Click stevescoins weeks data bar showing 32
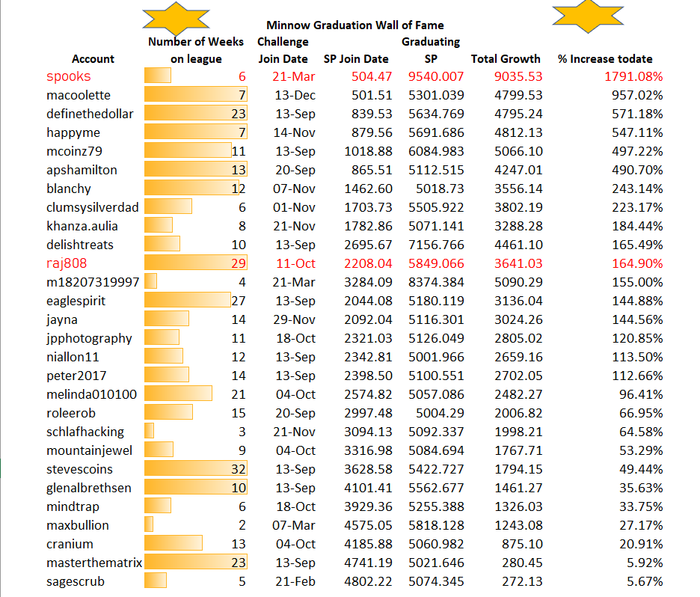Screen dimensions: 700x597 195,468
